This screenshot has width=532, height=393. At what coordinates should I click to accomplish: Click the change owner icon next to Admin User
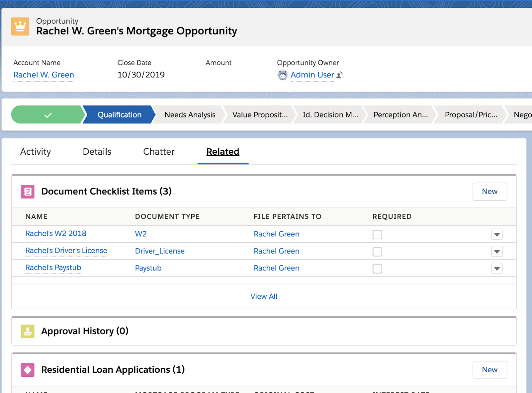pos(339,75)
